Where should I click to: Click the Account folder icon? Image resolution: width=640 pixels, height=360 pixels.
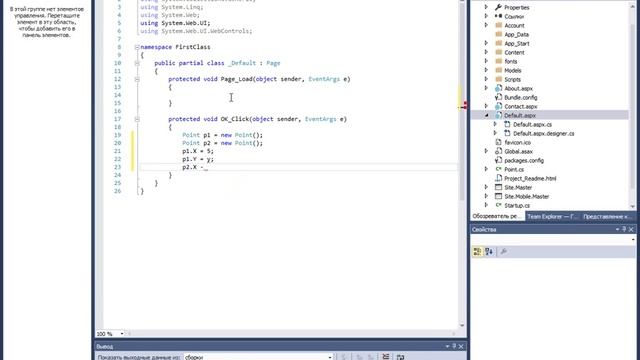pyautogui.click(x=498, y=25)
